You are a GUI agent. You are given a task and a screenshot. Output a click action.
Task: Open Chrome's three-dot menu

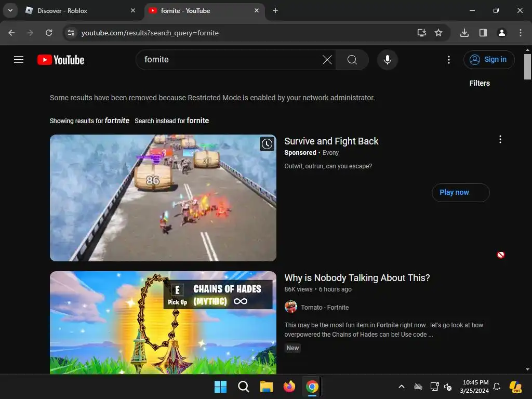point(521,33)
